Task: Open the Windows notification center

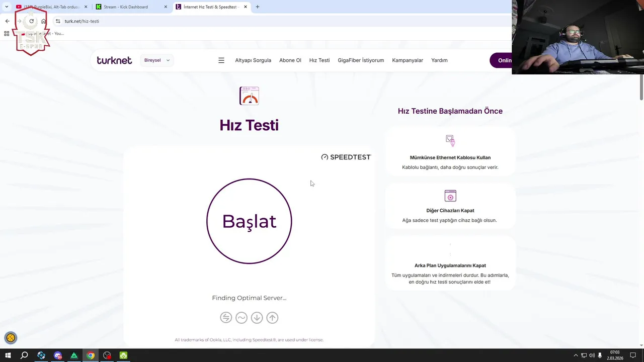Action: (633, 355)
